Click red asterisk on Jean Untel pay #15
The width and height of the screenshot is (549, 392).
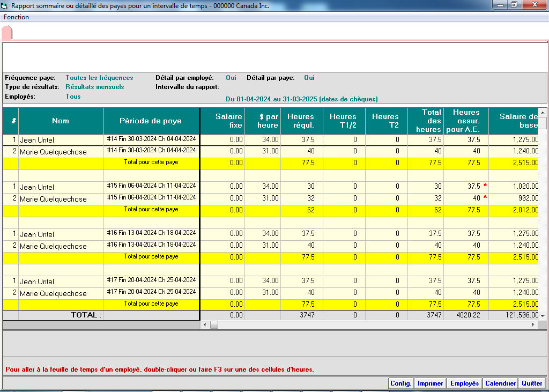pyautogui.click(x=484, y=186)
